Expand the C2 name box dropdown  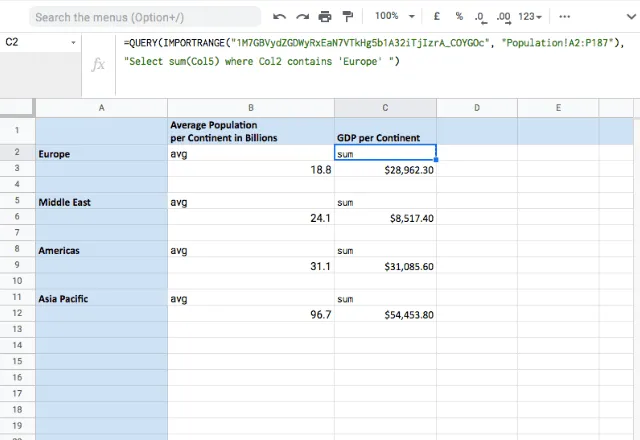click(73, 42)
